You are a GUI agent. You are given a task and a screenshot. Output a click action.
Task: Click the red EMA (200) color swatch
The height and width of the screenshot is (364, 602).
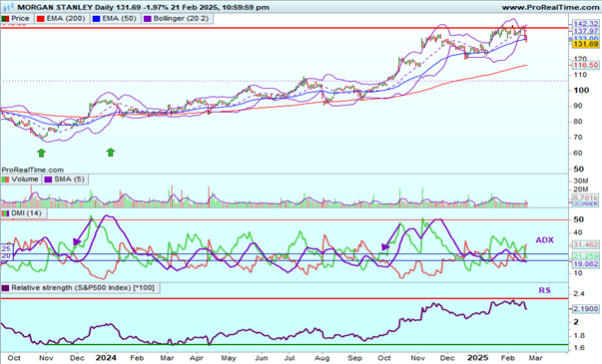tap(40, 18)
